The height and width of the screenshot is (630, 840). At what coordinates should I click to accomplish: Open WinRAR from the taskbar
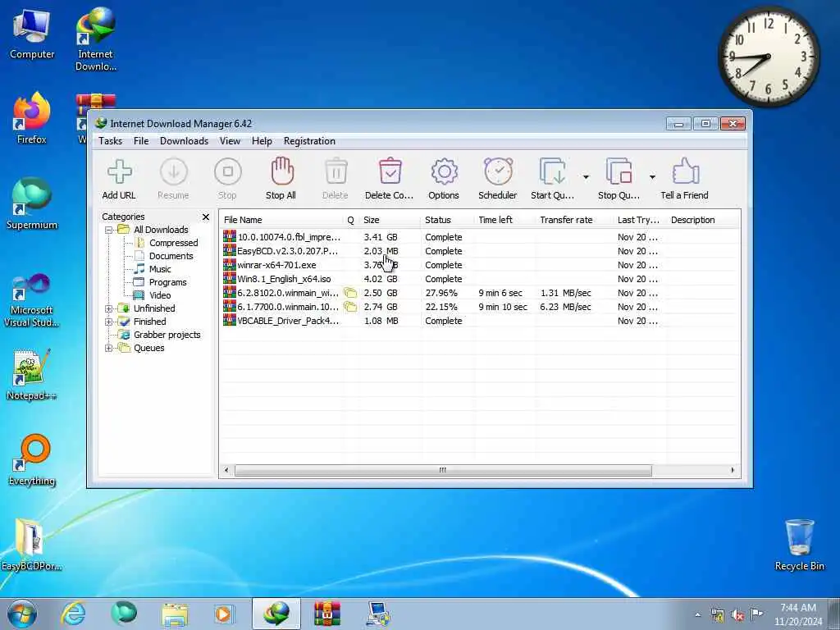326,614
